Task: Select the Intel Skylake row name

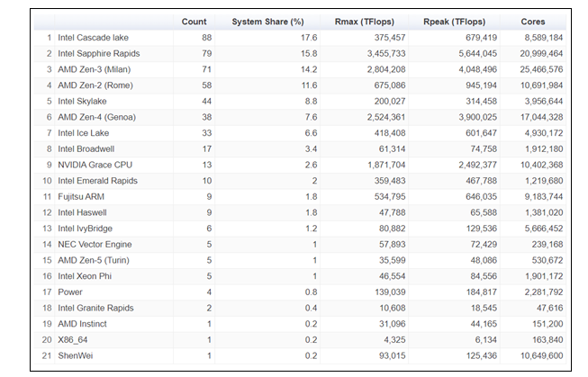Action: click(82, 101)
